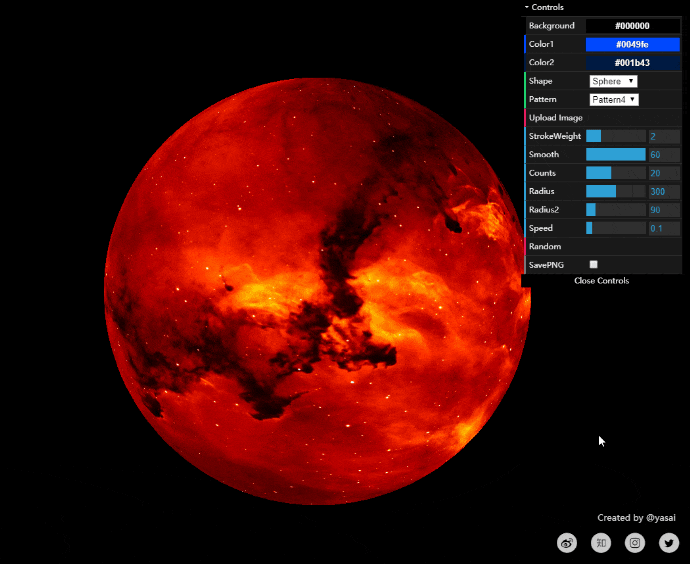The image size is (690, 564).
Task: Edit the Smooth value field 60
Action: (664, 155)
